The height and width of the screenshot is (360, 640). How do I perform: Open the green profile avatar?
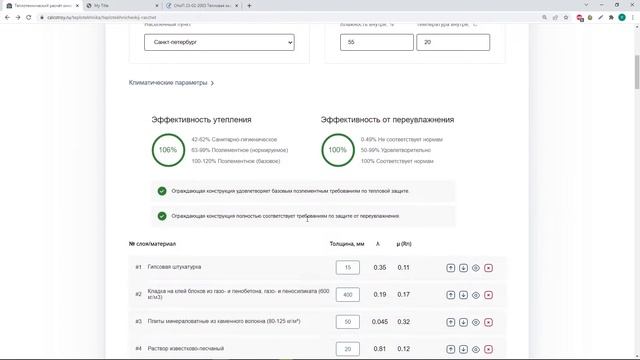[x=622, y=18]
